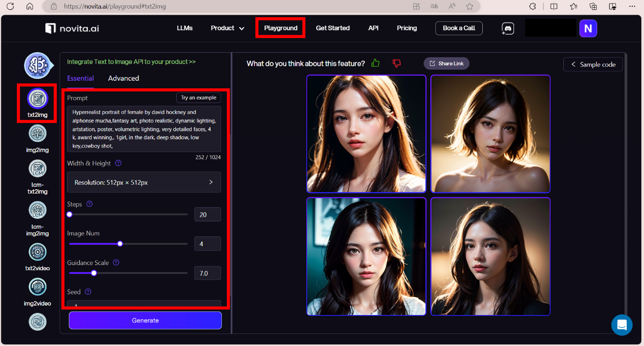Viewport: 644px width, 346px height.
Task: Switch to the lcm-img2img tool
Action: [37, 210]
